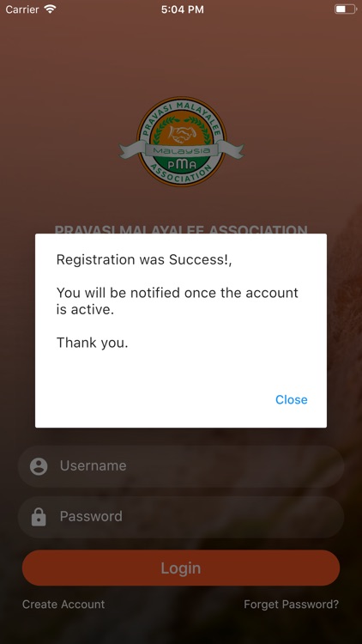Open the Forget Password? link
The image size is (362, 644).
pyautogui.click(x=292, y=605)
